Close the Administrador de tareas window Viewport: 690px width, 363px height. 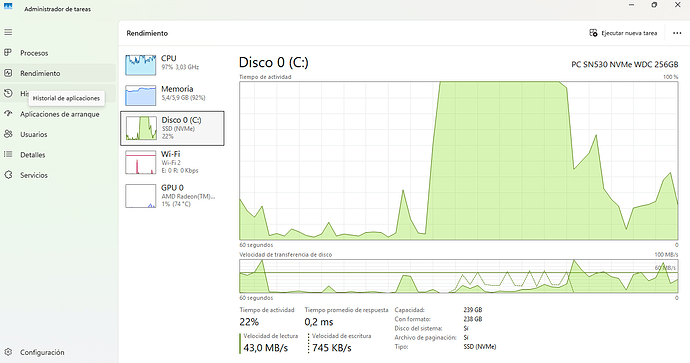click(x=678, y=5)
